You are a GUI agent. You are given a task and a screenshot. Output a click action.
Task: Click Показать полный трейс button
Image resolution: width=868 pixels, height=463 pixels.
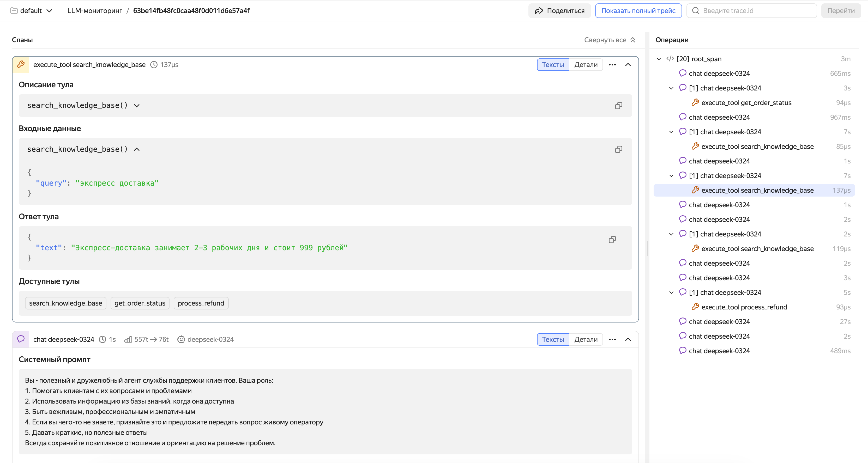pos(638,11)
